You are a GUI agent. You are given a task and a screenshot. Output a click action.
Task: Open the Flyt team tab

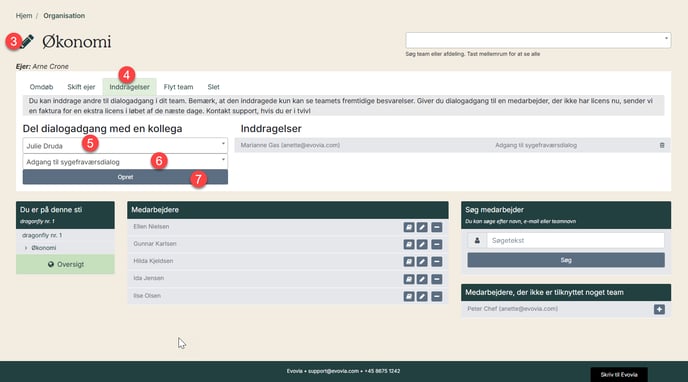coord(178,87)
